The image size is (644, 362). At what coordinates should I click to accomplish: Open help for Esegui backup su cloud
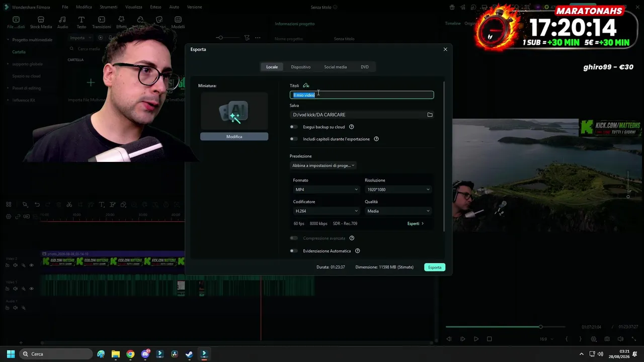click(351, 127)
